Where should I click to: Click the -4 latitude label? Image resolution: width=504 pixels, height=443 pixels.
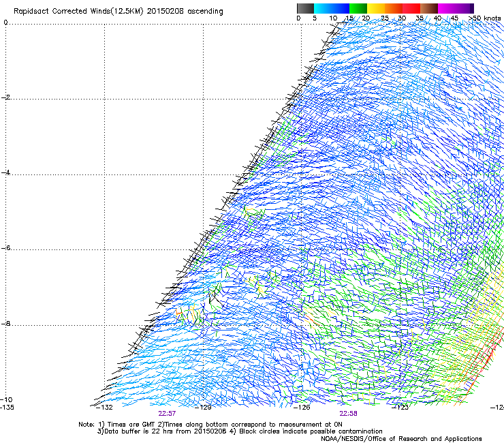pos(5,172)
